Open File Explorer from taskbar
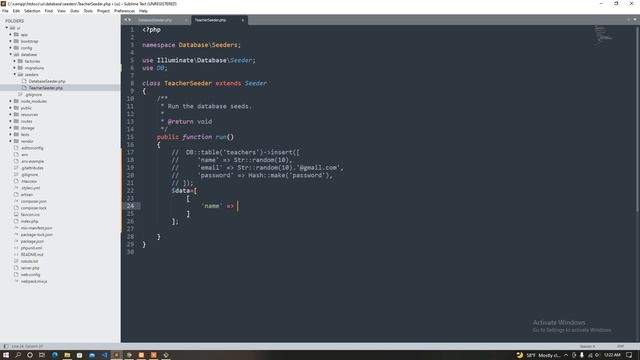This screenshot has height=360, width=640. (x=67, y=355)
